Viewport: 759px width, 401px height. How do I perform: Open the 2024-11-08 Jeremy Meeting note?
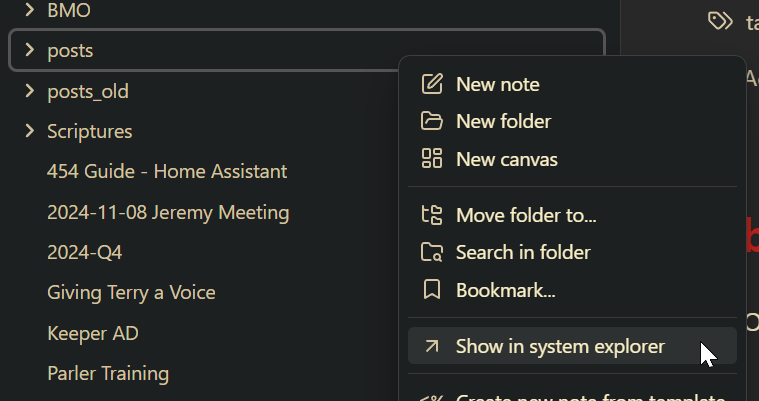coord(168,212)
